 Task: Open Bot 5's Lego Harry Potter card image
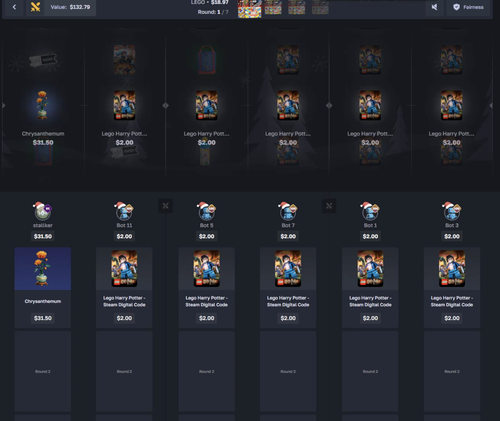[x=206, y=269]
